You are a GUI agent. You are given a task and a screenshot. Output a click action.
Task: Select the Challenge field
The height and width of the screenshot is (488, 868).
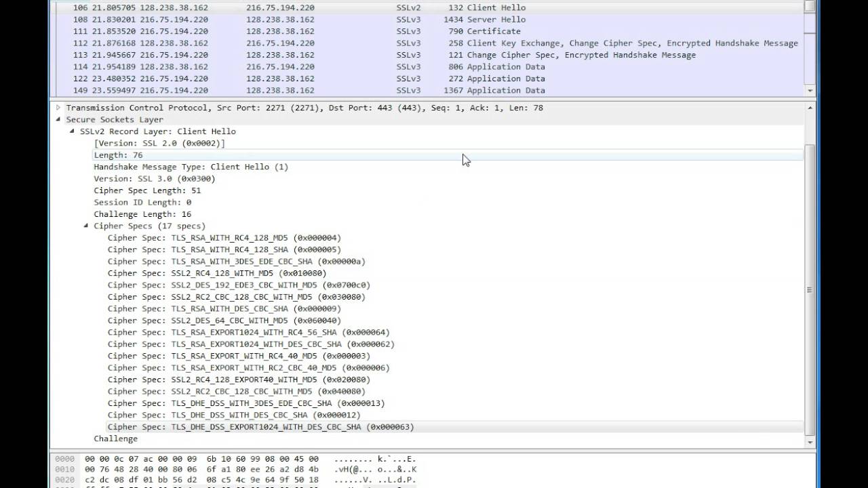tap(115, 439)
